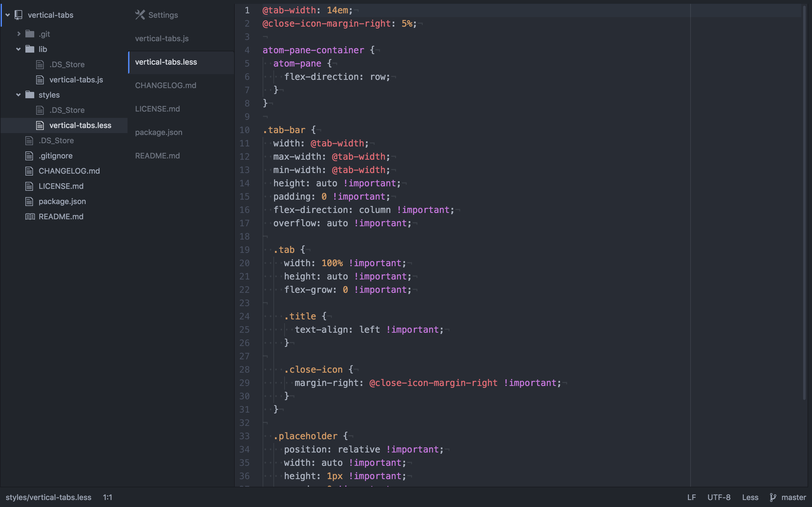Click the vertical-tabs project repo icon
812x507 pixels.
pos(19,15)
